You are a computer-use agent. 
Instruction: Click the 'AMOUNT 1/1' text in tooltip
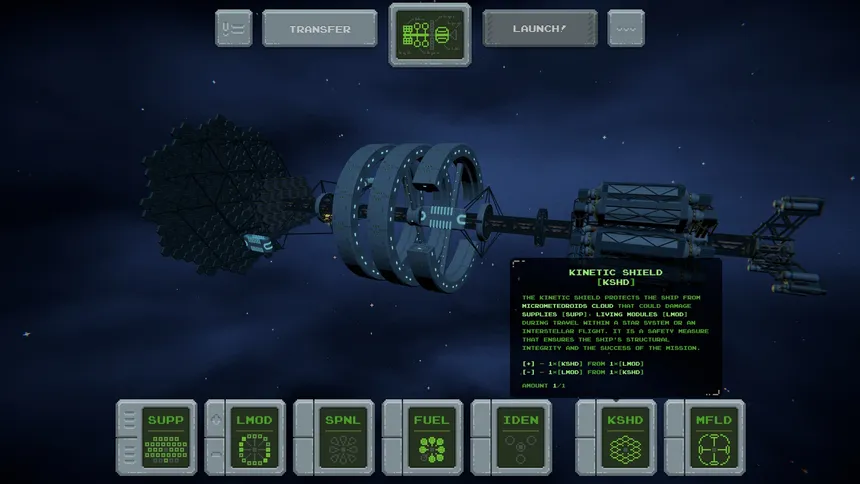coord(544,385)
